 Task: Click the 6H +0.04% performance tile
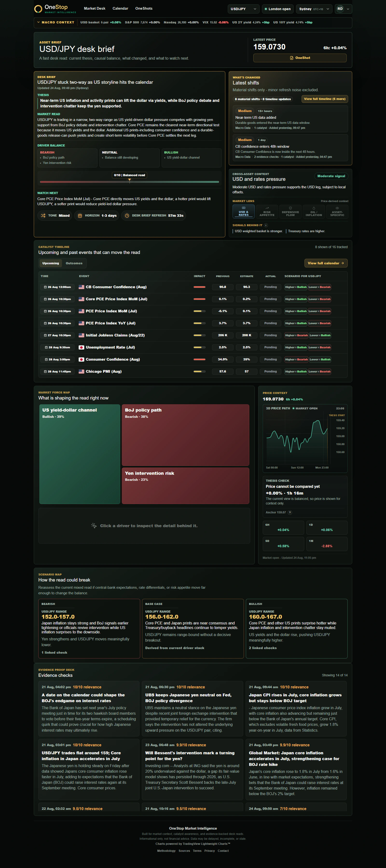[x=283, y=528]
